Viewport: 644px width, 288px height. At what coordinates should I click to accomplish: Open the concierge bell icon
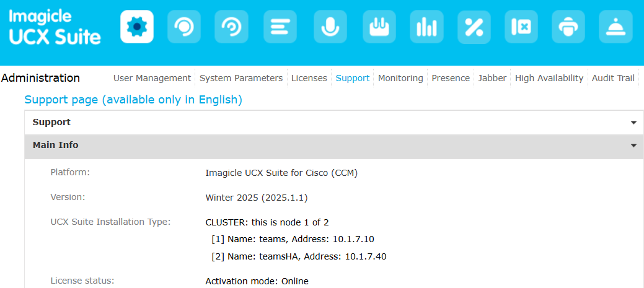[x=615, y=27]
